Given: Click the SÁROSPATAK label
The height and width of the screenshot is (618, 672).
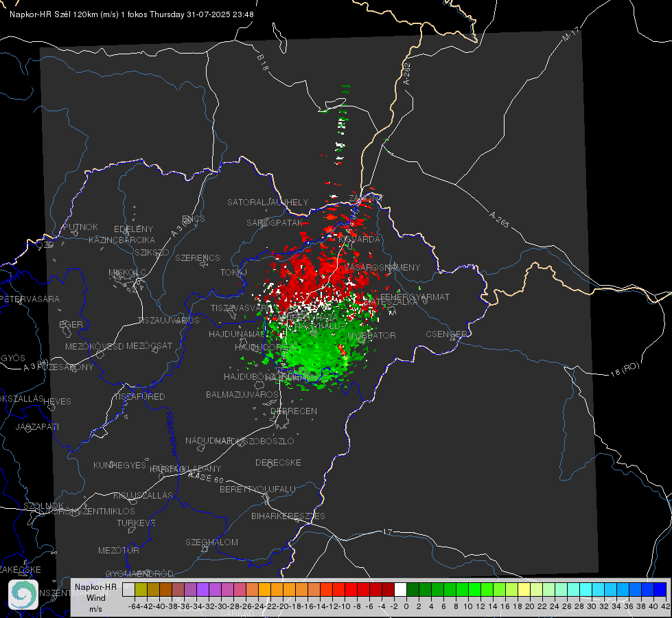Looking at the screenshot, I should point(275,222).
